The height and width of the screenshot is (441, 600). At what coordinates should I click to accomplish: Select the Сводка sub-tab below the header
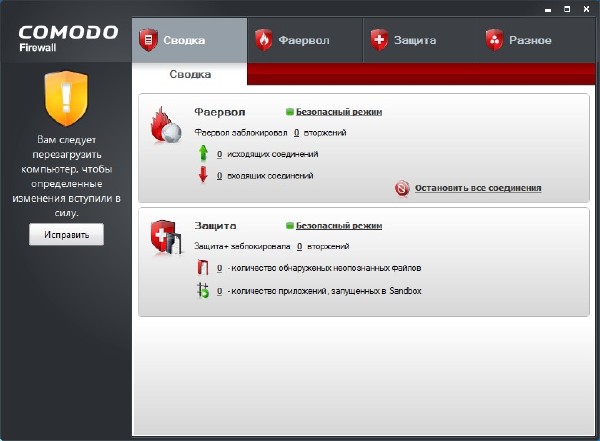189,74
